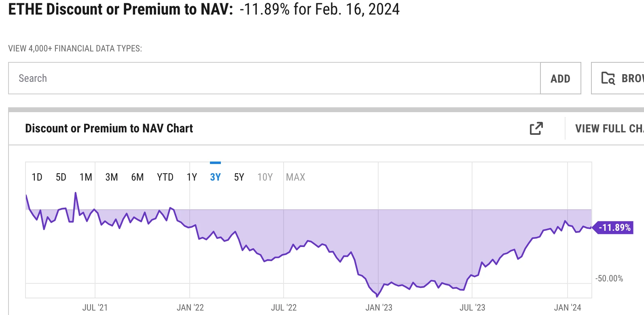Select the active 3Y range
The image size is (644, 315).
(x=215, y=177)
